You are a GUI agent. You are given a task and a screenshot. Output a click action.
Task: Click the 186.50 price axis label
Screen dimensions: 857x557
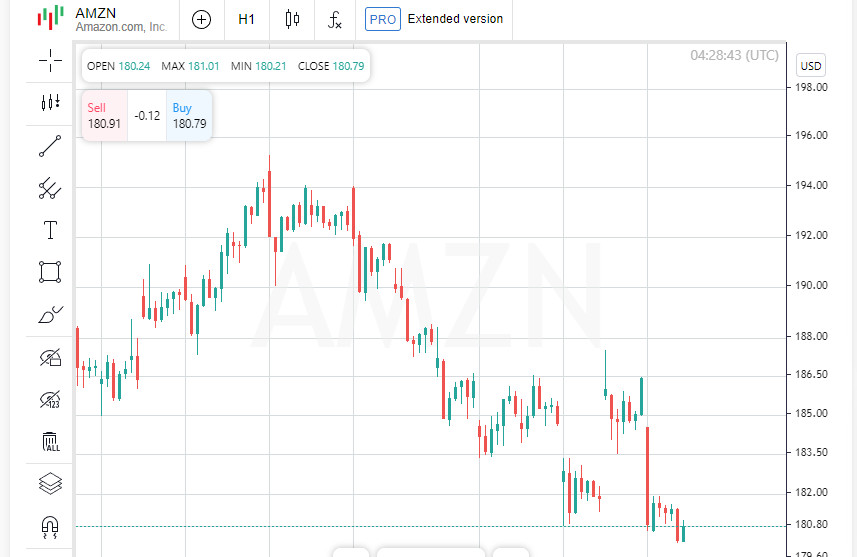(811, 374)
